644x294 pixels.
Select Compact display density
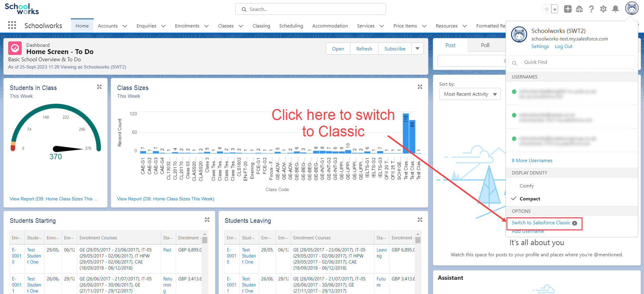[x=530, y=199]
